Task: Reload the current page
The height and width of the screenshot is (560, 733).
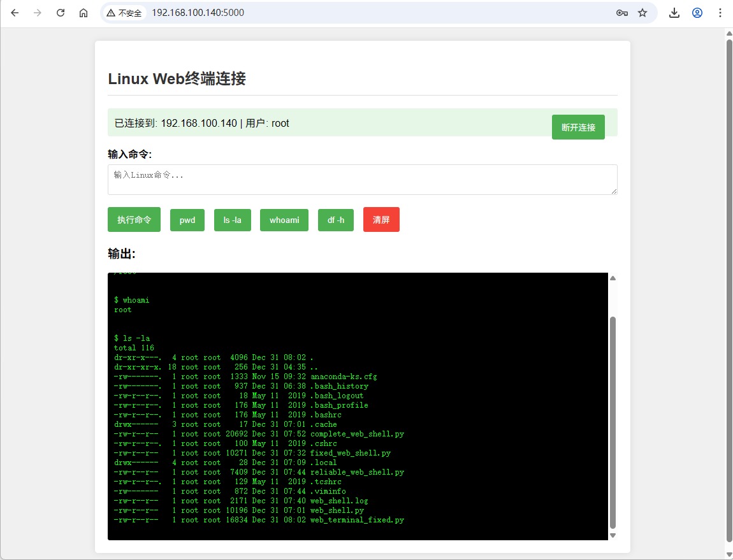Action: click(61, 13)
